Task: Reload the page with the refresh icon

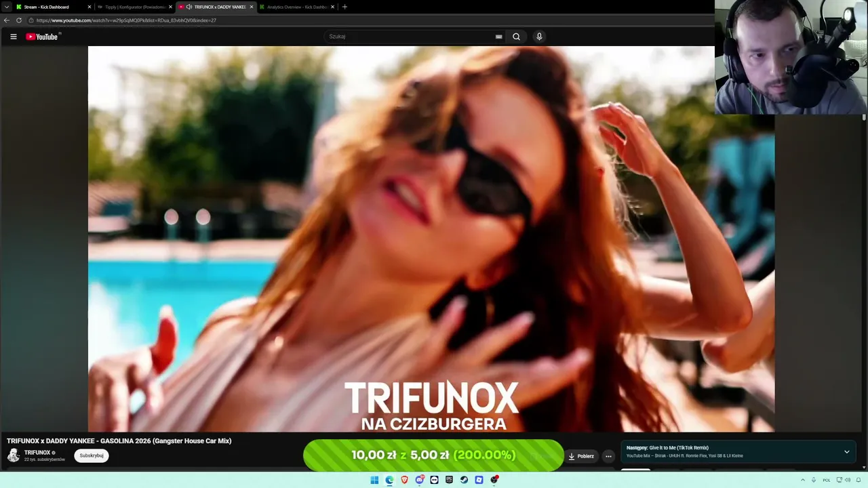Action: point(19,20)
